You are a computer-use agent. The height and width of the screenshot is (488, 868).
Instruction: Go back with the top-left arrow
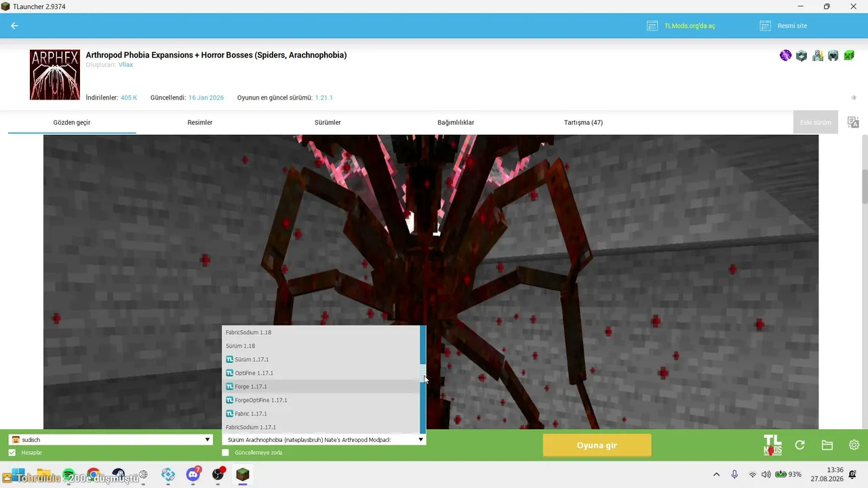point(14,26)
